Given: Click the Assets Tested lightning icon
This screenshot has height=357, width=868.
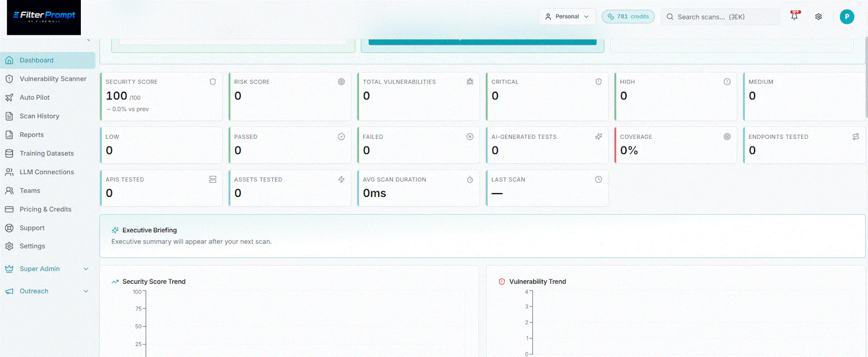Looking at the screenshot, I should point(341,180).
